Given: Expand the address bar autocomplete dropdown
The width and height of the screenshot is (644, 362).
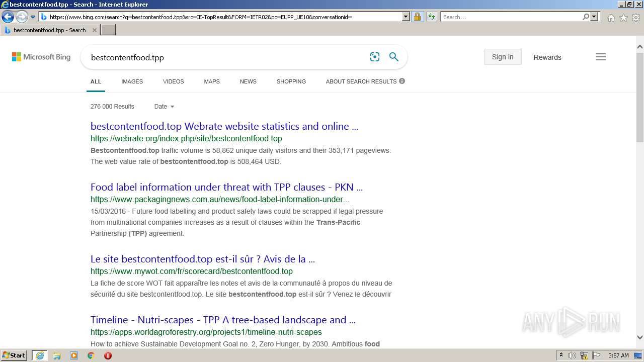Looking at the screenshot, I should pos(406,17).
